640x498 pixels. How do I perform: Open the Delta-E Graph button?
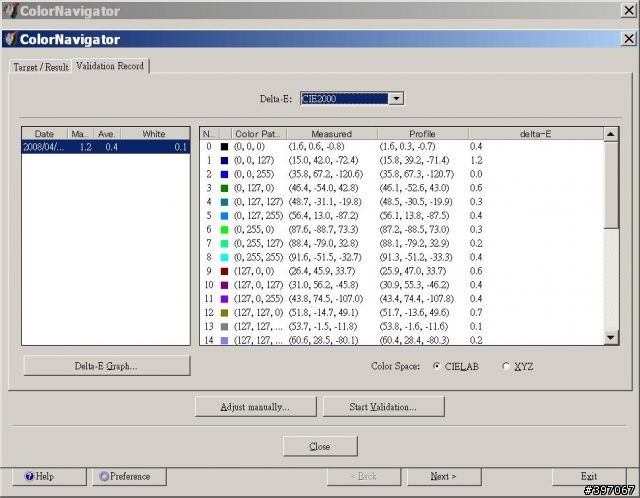tap(107, 366)
